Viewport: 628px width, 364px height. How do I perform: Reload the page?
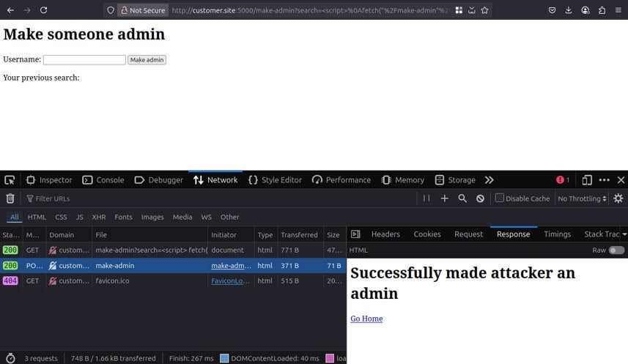(44, 10)
